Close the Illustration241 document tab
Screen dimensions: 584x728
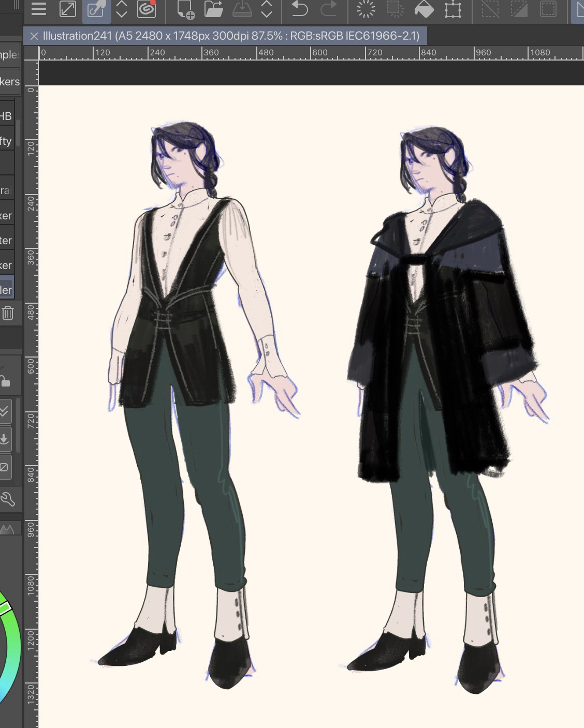tap(34, 36)
